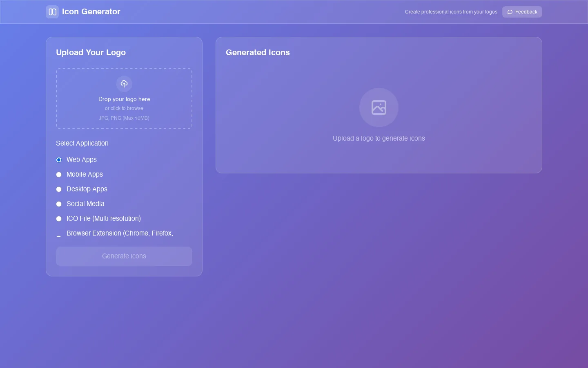
Task: Open the Feedback button
Action: [522, 12]
